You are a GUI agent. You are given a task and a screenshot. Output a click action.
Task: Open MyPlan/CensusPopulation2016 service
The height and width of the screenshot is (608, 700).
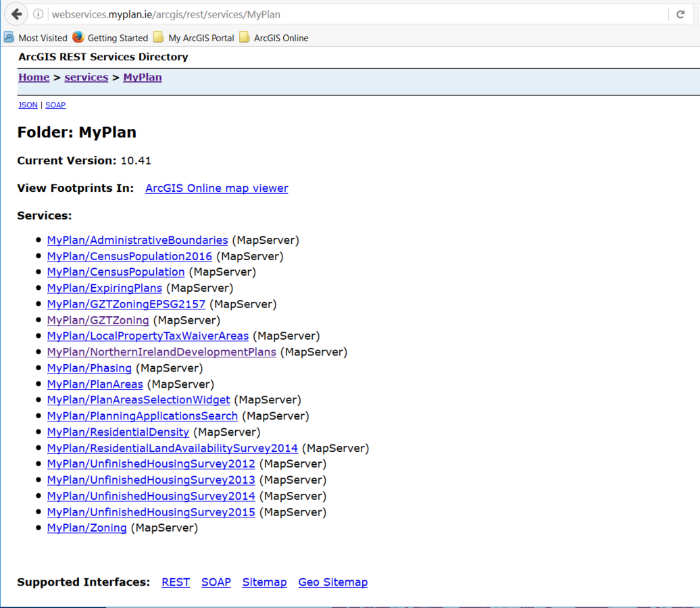click(130, 256)
